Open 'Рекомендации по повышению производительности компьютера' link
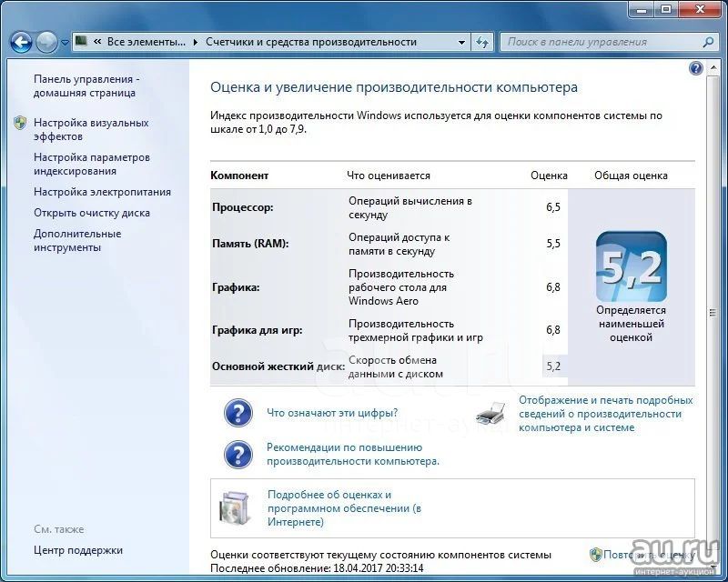Image resolution: width=728 pixels, height=582 pixels. point(353,455)
